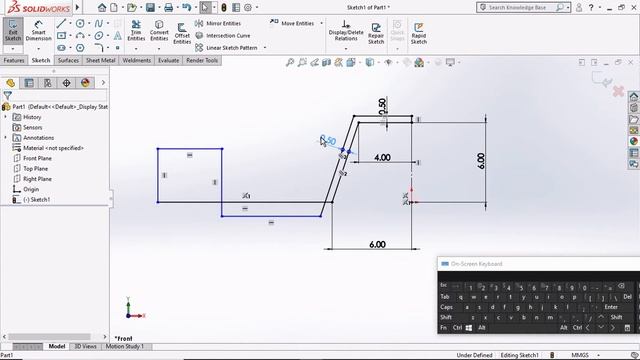
Task: Select the Ellipse sketch tool
Action: 98,36
